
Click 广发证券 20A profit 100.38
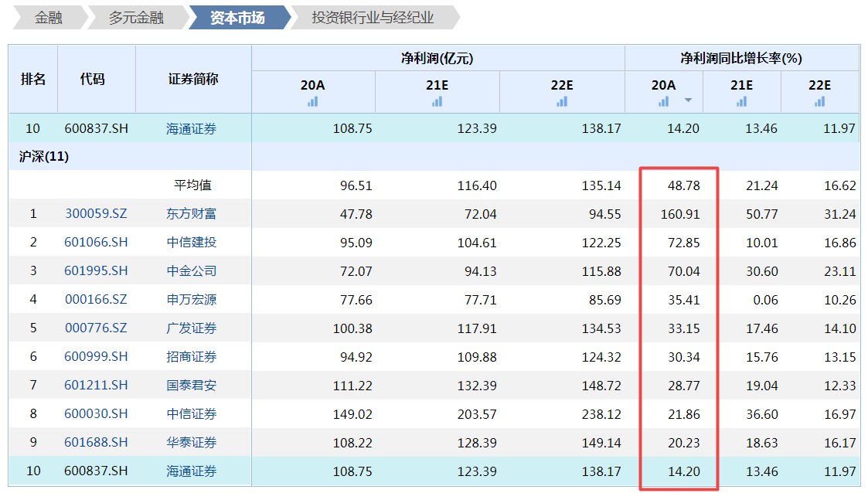[352, 328]
